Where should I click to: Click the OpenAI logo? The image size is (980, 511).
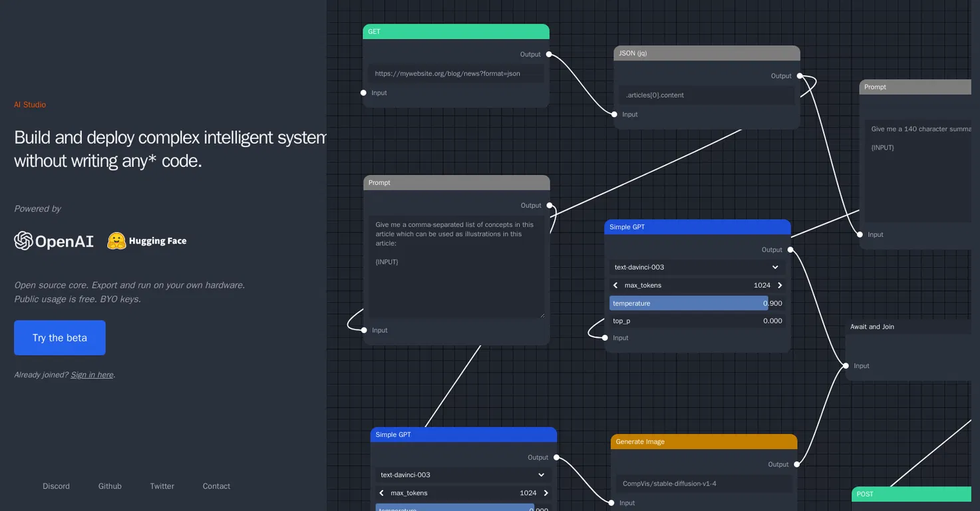54,241
